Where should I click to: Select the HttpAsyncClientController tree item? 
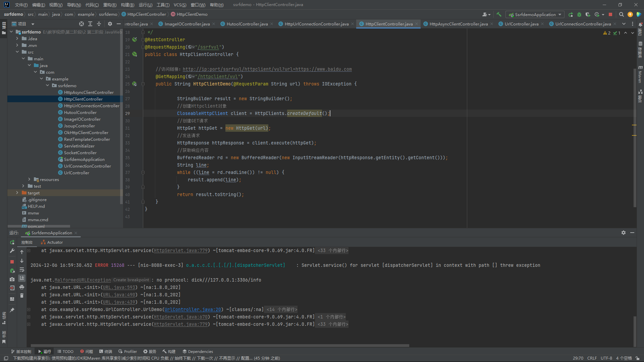(89, 92)
